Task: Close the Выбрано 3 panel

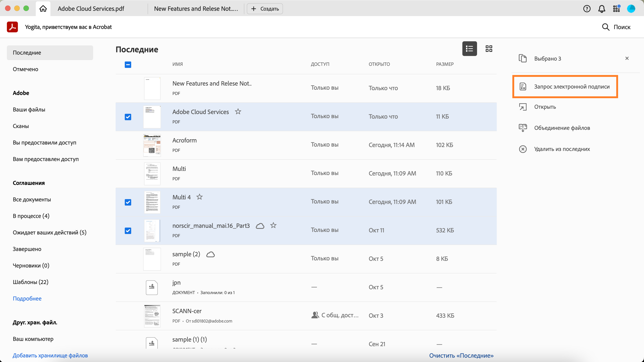Action: [627, 58]
